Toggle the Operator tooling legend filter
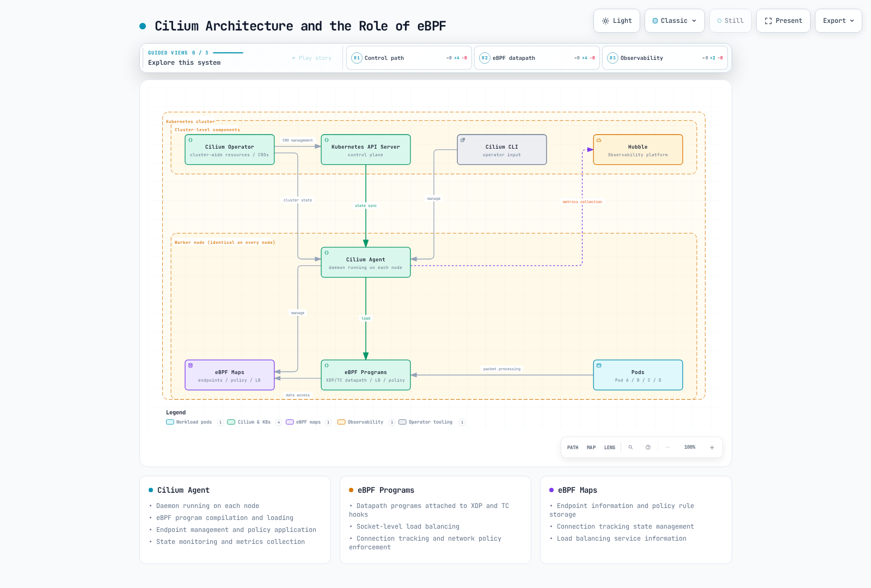871x588 pixels. (432, 422)
